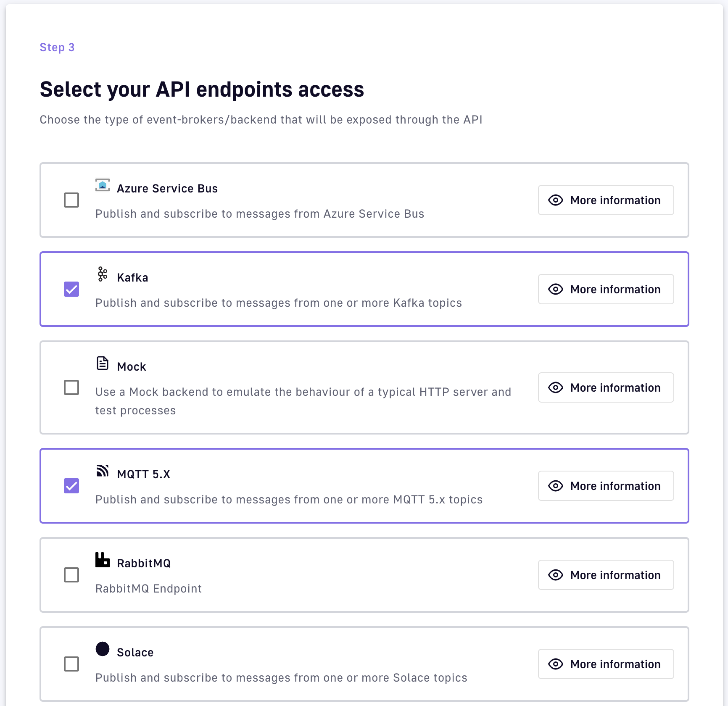
Task: Click the RabbitMQ logo icon
Action: (103, 560)
